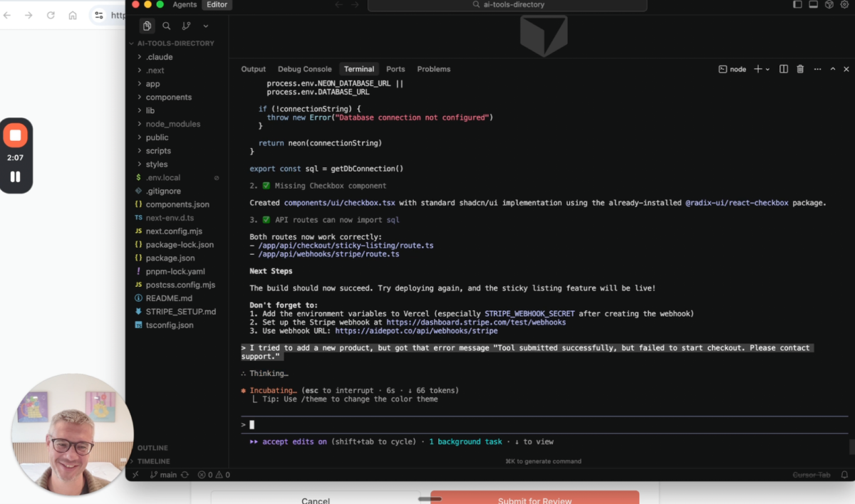Click the Split Terminal icon
The image size is (855, 504).
coord(783,68)
